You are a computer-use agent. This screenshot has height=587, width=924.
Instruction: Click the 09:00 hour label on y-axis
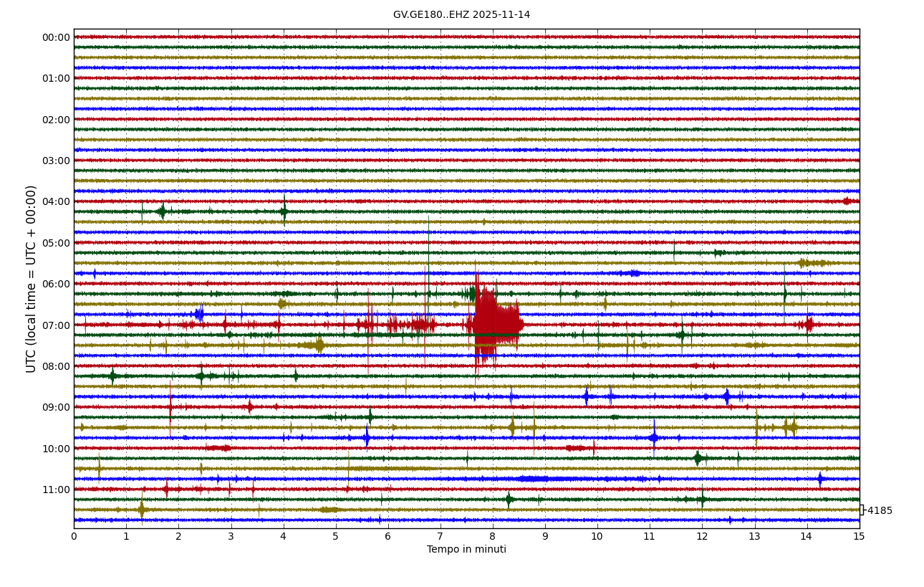[x=56, y=407]
